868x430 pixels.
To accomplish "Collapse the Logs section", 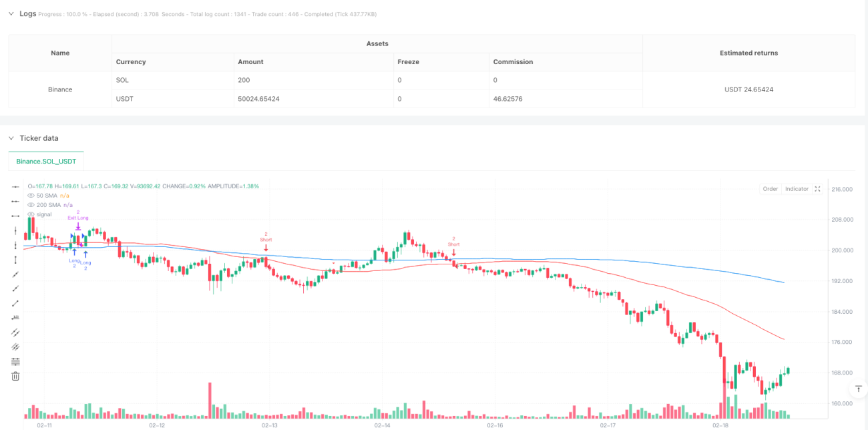I will coord(11,13).
